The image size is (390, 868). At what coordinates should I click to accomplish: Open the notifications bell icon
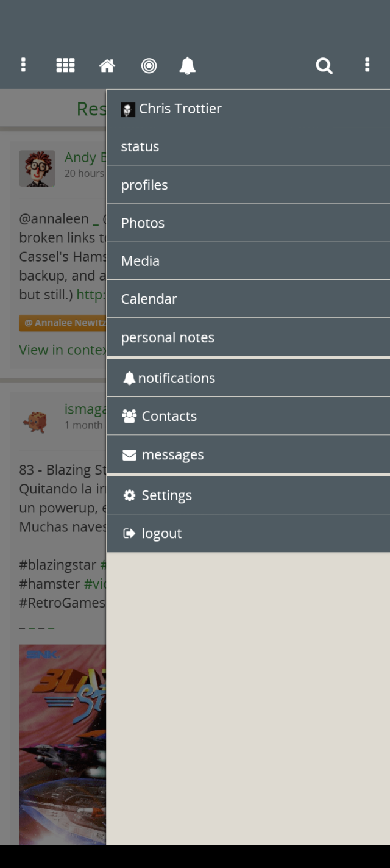pos(188,65)
